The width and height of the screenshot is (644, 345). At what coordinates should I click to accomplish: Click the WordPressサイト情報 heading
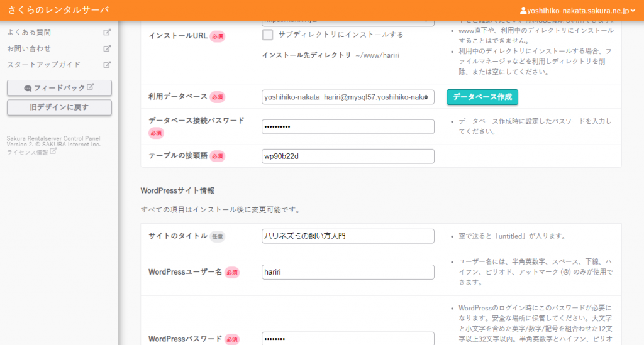click(177, 190)
